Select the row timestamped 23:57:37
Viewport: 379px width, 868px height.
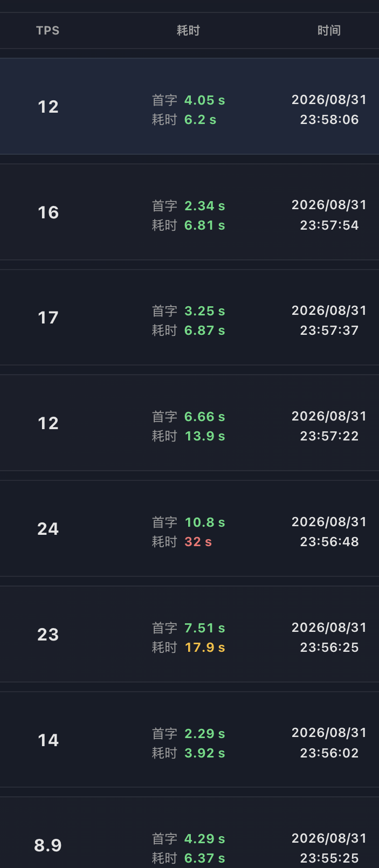click(x=189, y=318)
